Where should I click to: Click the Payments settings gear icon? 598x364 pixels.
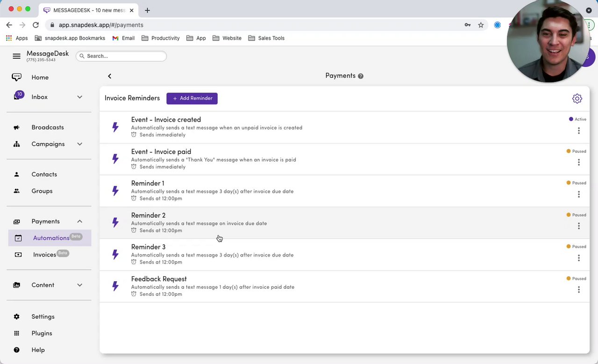(577, 99)
